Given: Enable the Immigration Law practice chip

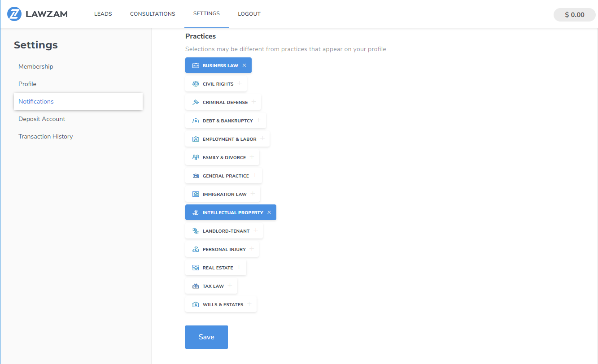Looking at the screenshot, I should [x=223, y=194].
